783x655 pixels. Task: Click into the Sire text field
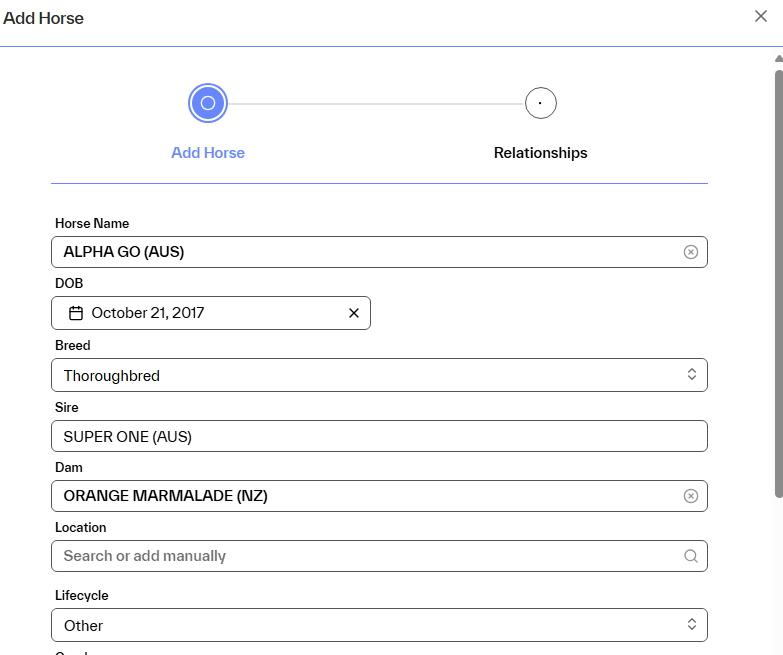tap(378, 436)
